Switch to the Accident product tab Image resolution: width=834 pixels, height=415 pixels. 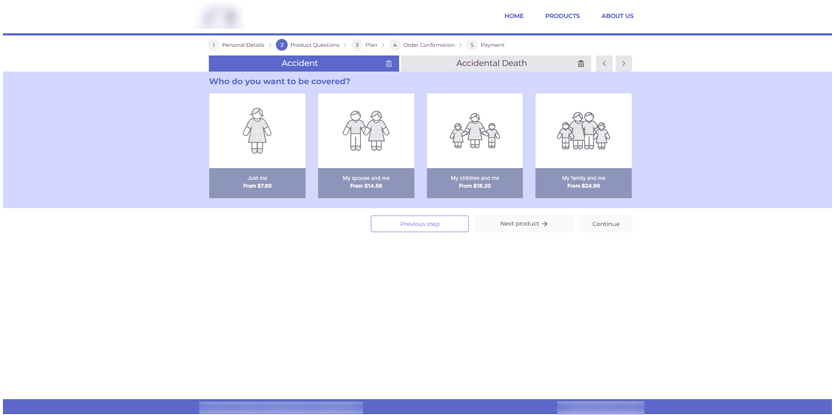(299, 64)
